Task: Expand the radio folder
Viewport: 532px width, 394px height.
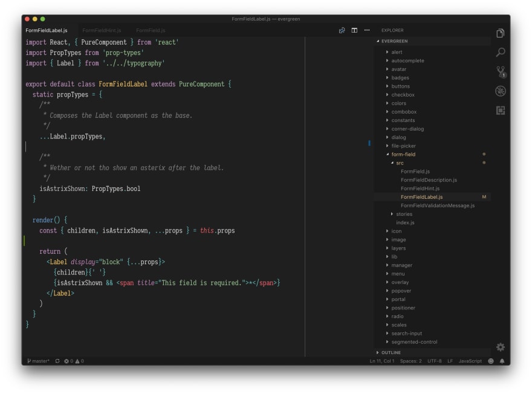Action: (433, 317)
